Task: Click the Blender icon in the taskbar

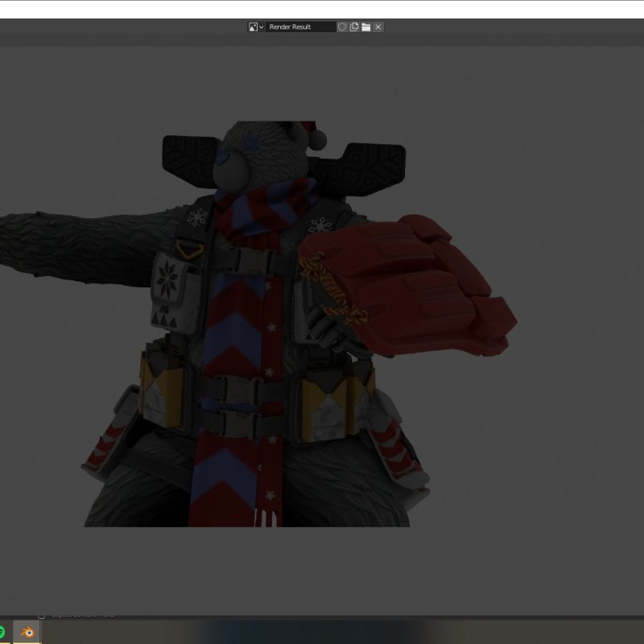Action: coord(27,632)
